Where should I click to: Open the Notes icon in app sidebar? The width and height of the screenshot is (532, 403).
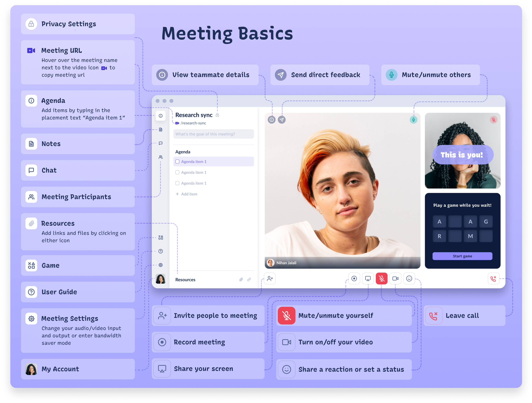click(161, 130)
